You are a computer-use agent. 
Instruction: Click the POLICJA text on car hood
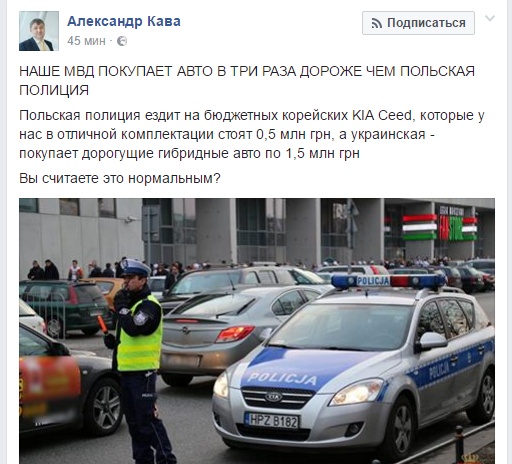(282, 378)
